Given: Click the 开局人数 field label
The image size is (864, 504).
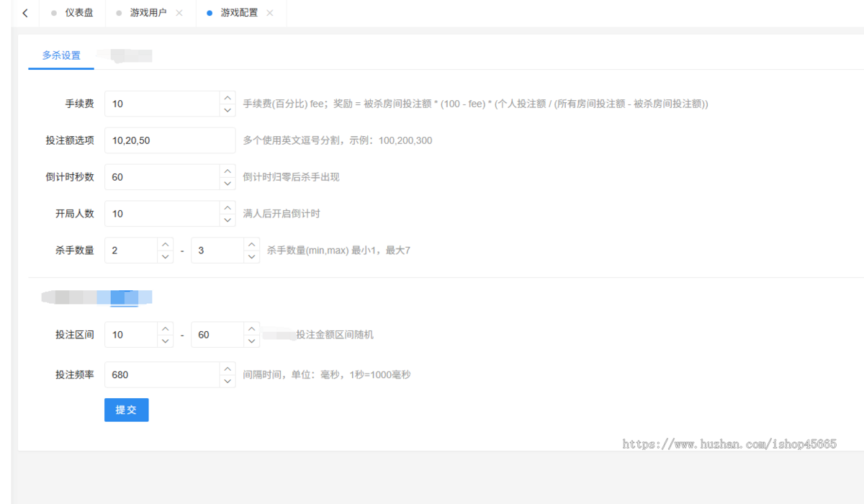Looking at the screenshot, I should point(75,214).
